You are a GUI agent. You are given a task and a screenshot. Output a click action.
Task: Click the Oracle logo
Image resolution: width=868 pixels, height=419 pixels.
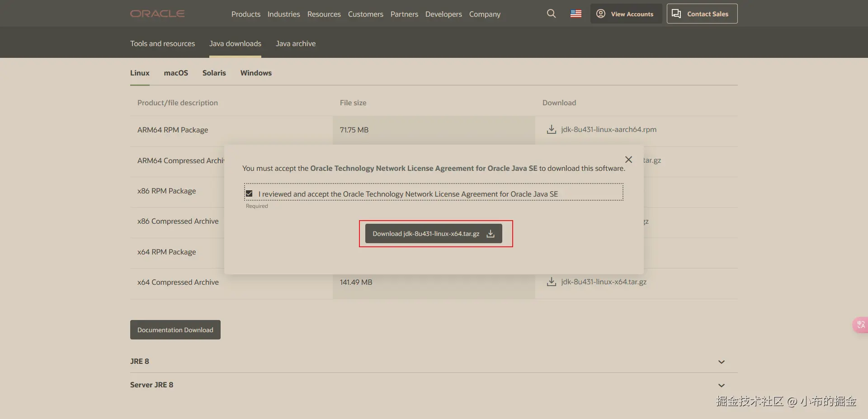(x=157, y=14)
